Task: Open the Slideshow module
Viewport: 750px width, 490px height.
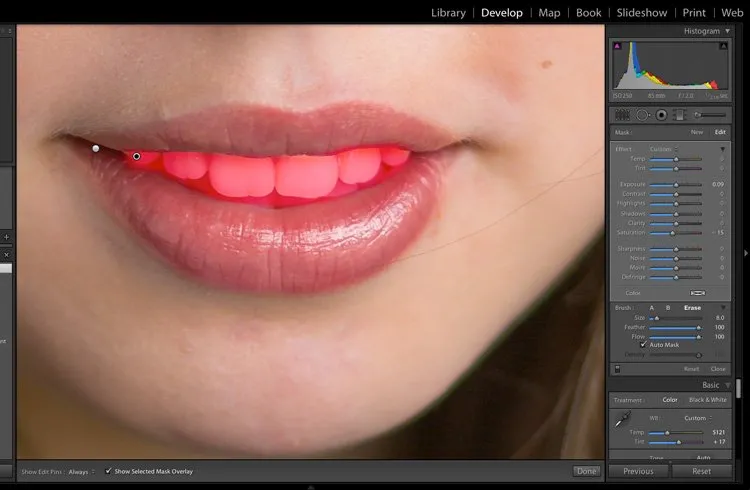Action: click(x=642, y=13)
